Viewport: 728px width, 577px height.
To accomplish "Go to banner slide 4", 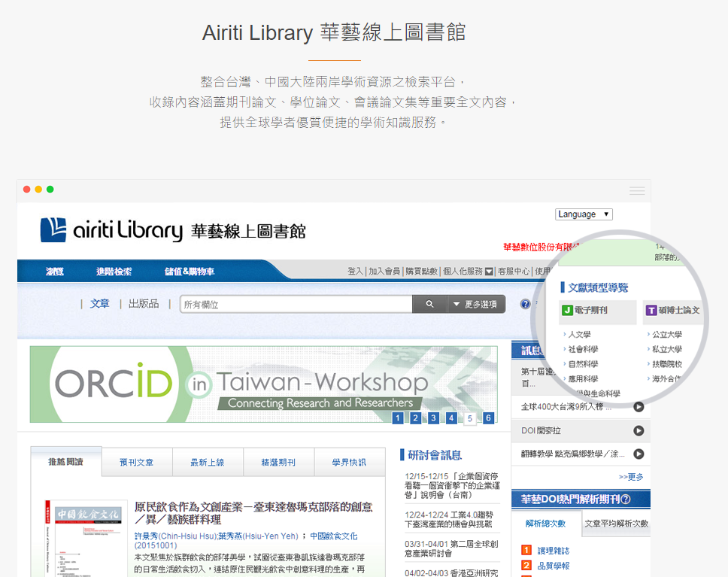I will [451, 418].
